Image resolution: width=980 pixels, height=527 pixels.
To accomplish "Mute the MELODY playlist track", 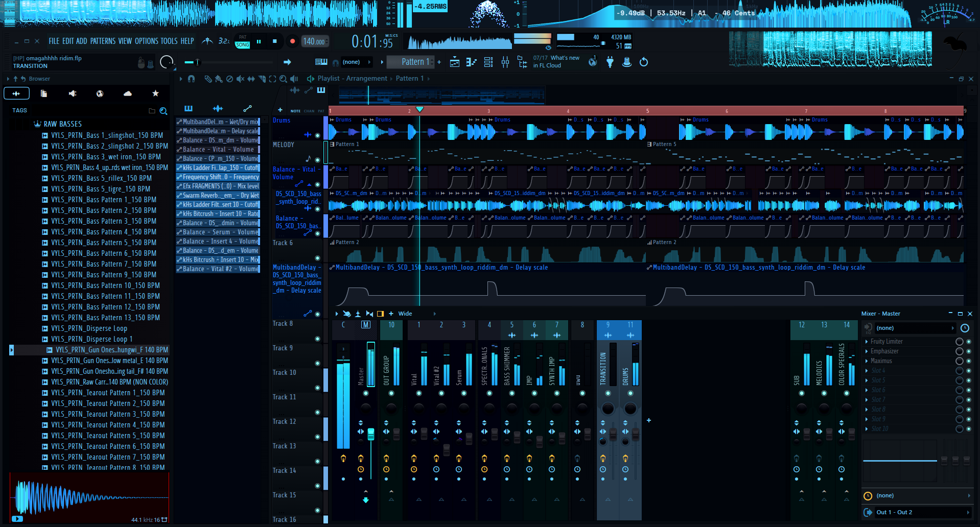I will 317,160.
